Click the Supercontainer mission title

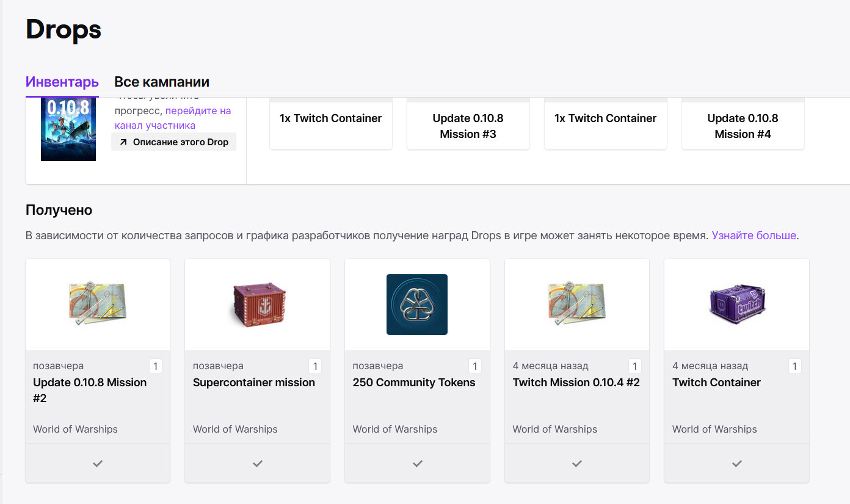pos(254,383)
